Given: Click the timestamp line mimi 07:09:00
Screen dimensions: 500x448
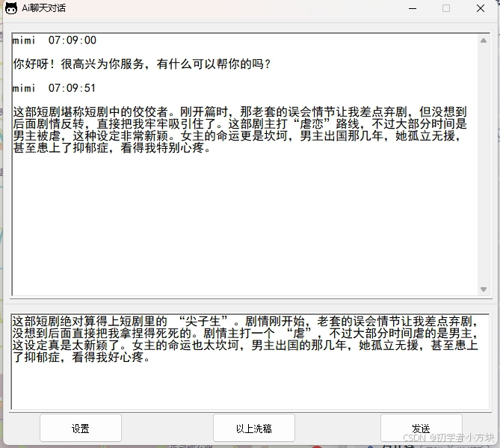Looking at the screenshot, I should (55, 40).
